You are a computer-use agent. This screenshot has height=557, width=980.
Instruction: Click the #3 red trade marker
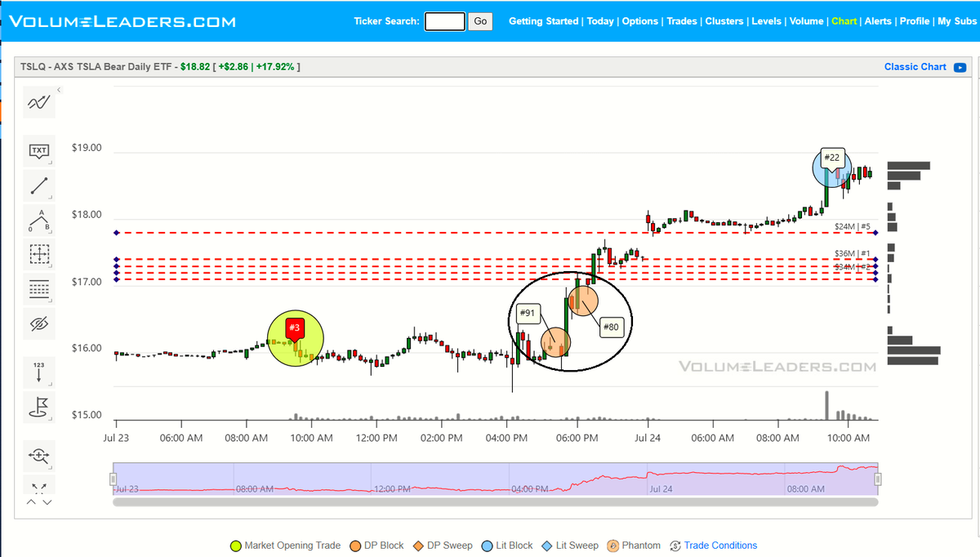[x=295, y=328]
